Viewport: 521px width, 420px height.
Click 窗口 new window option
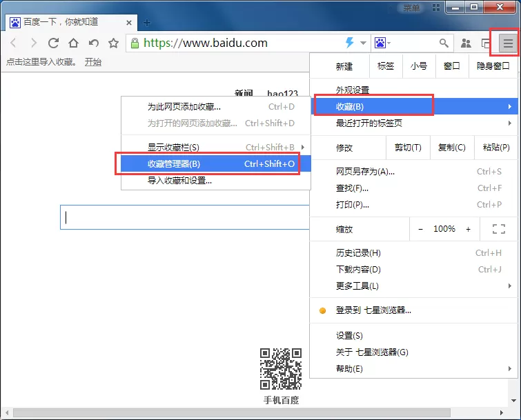(452, 66)
